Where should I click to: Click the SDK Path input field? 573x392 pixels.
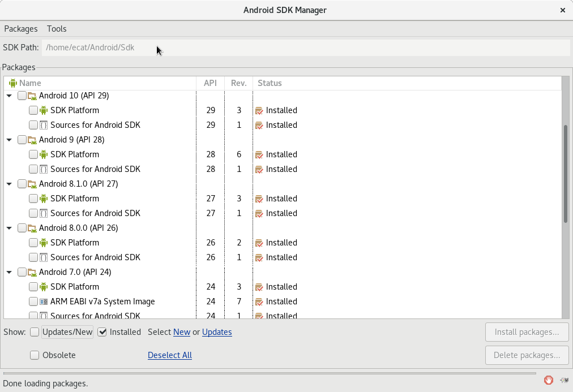pyautogui.click(x=306, y=48)
